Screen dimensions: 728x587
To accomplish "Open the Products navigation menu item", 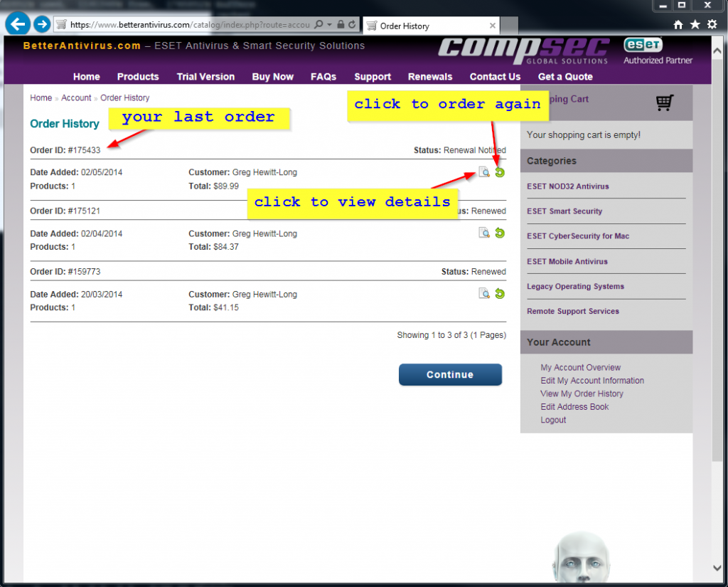I will pyautogui.click(x=138, y=77).
